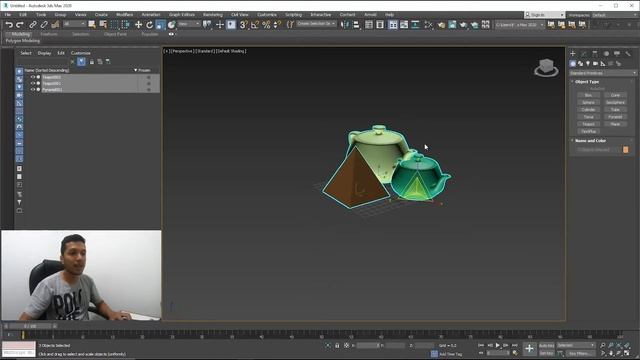This screenshot has width=640, height=360.
Task: Toggle visibility eye of Pyramid001 row
Action: click(x=33, y=89)
